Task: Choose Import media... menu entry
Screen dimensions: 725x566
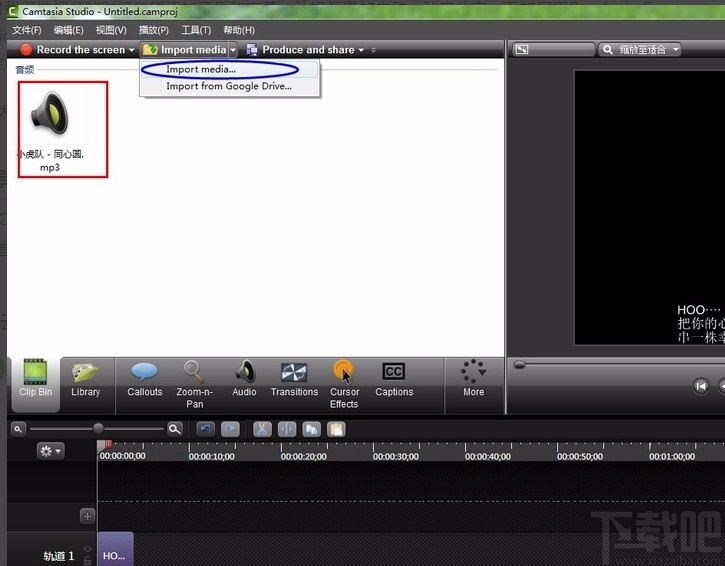Action: (229, 69)
